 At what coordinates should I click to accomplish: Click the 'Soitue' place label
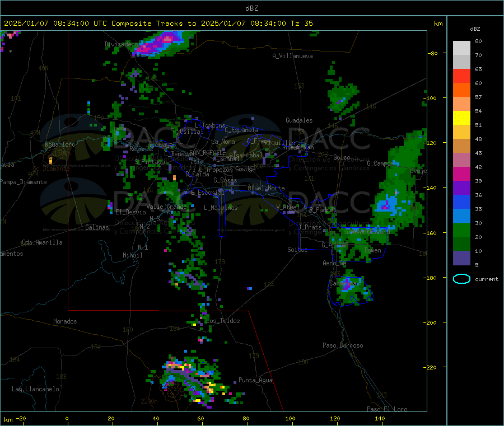[x=297, y=250]
